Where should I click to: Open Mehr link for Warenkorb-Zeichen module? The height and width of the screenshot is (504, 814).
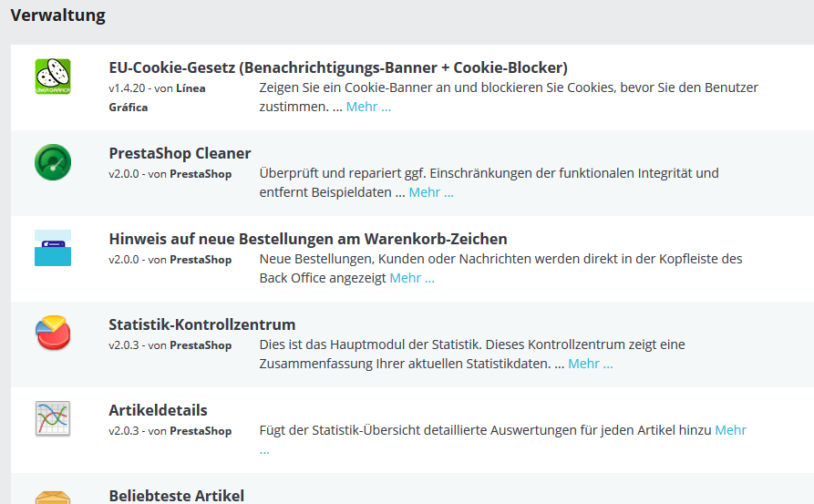(x=412, y=278)
